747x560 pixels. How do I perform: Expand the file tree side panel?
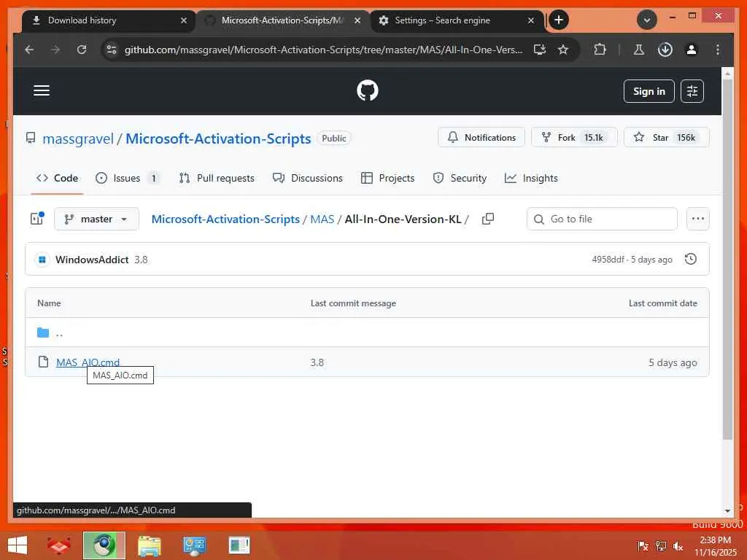36,219
